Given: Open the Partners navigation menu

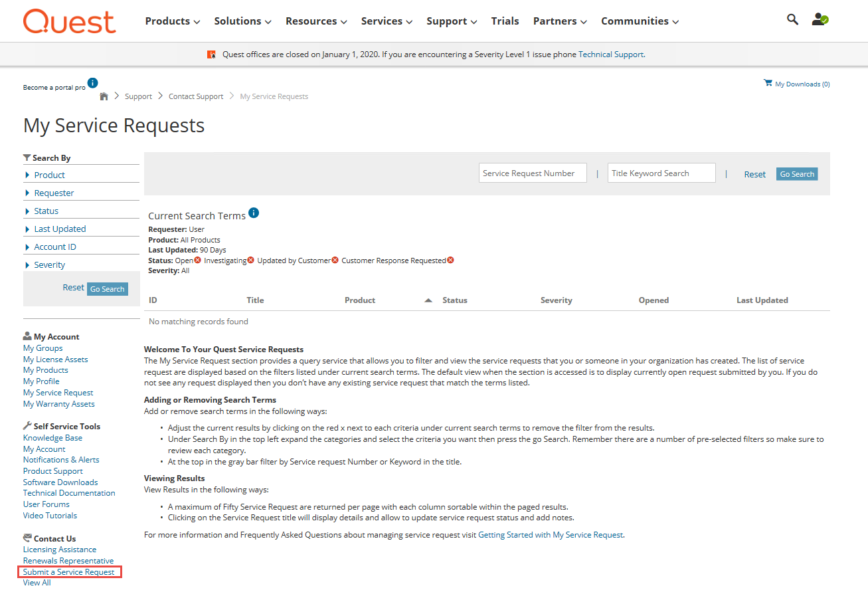Looking at the screenshot, I should click(x=560, y=21).
